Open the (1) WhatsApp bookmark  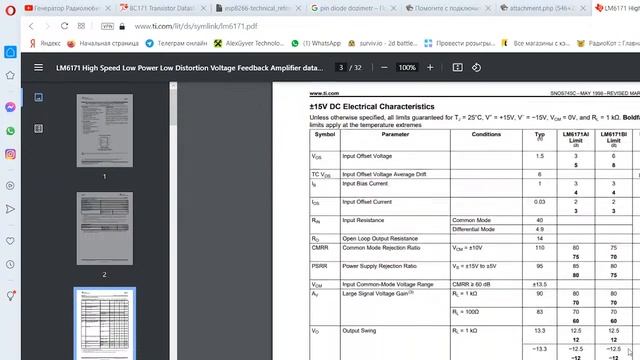(x=316, y=43)
